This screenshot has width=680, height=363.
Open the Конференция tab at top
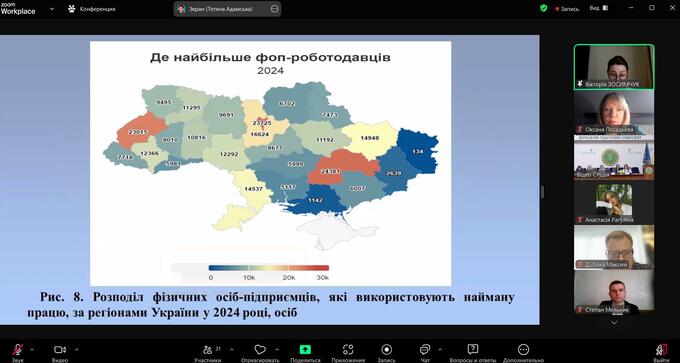92,9
